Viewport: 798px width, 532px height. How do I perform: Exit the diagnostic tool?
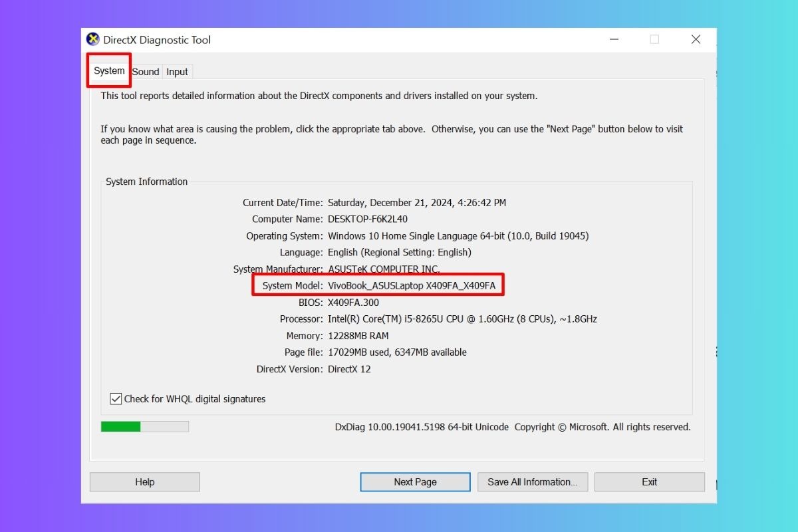[x=650, y=482]
